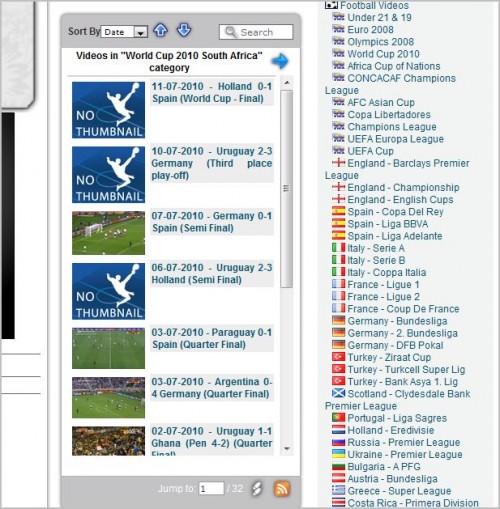Screen dimensions: 500x509
Task: Click the vertical scrollbar thumb in video list
Action: coord(287,189)
